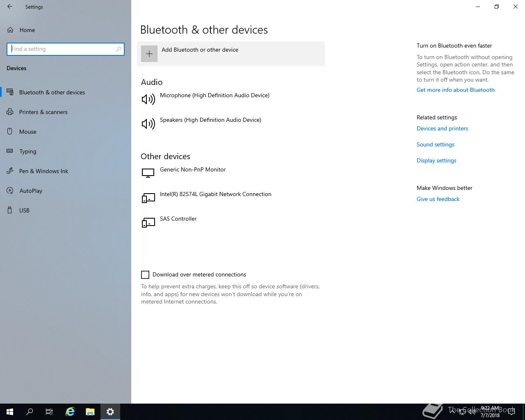
Task: Open the clock showing 9:22 AM
Action: (x=490, y=412)
